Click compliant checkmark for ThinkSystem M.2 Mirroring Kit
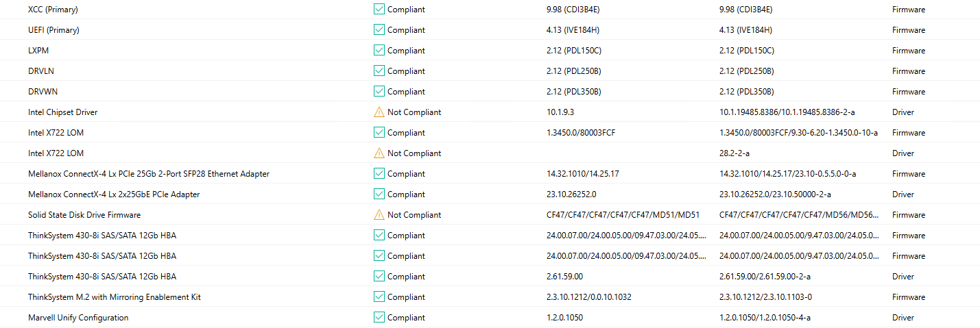This screenshot has width=980, height=328. point(379,297)
